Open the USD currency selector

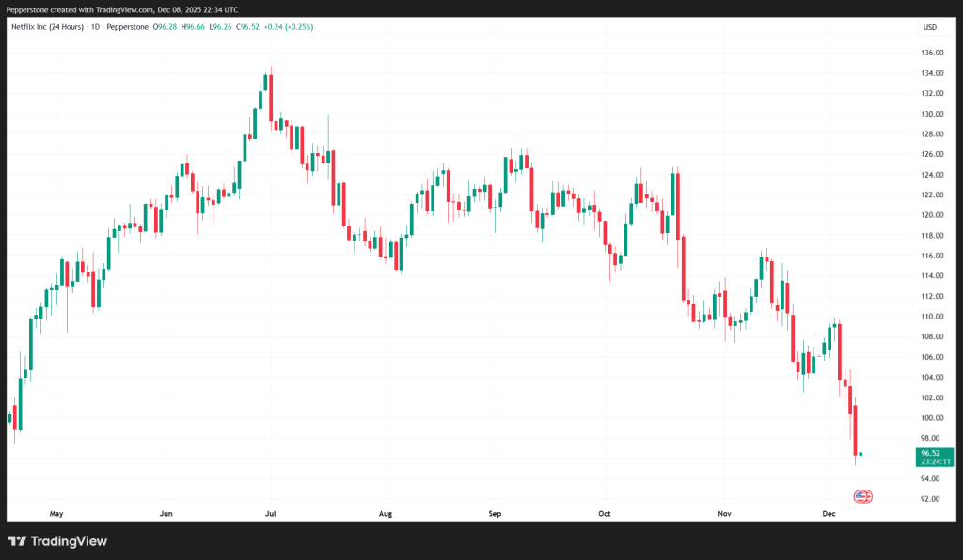point(929,27)
